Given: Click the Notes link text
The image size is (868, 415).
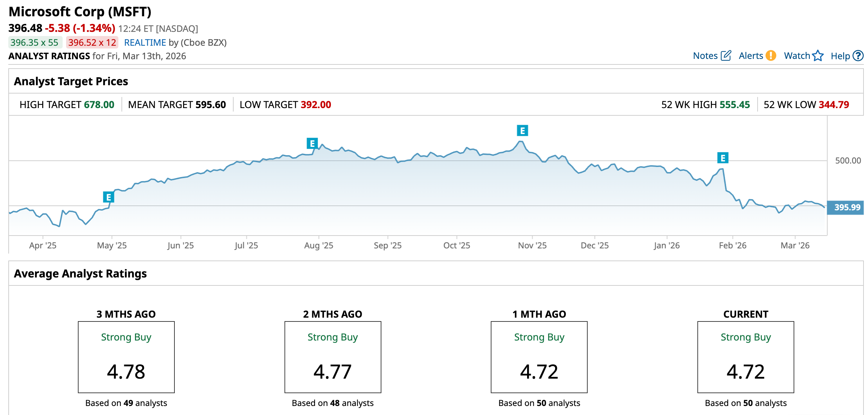Looking at the screenshot, I should [x=705, y=56].
